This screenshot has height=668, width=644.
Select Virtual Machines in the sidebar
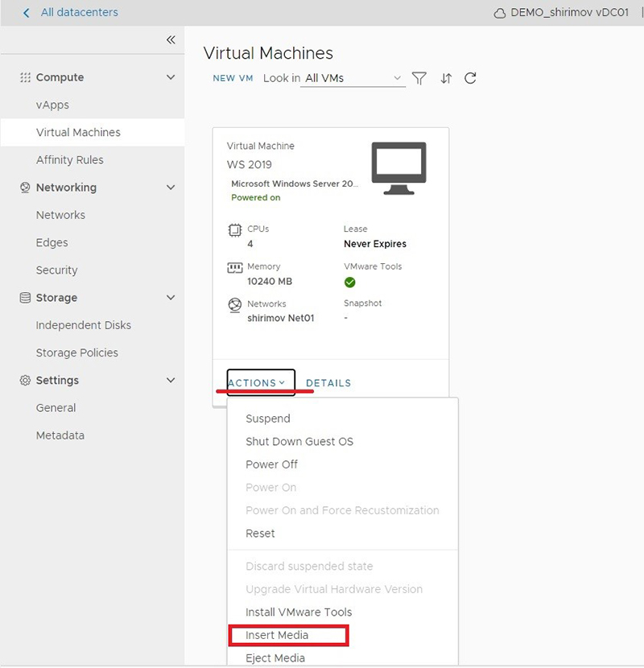coord(78,133)
